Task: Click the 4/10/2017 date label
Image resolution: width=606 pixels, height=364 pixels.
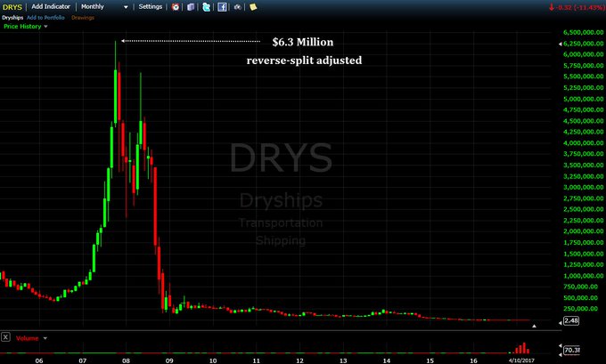Action: coord(521,360)
